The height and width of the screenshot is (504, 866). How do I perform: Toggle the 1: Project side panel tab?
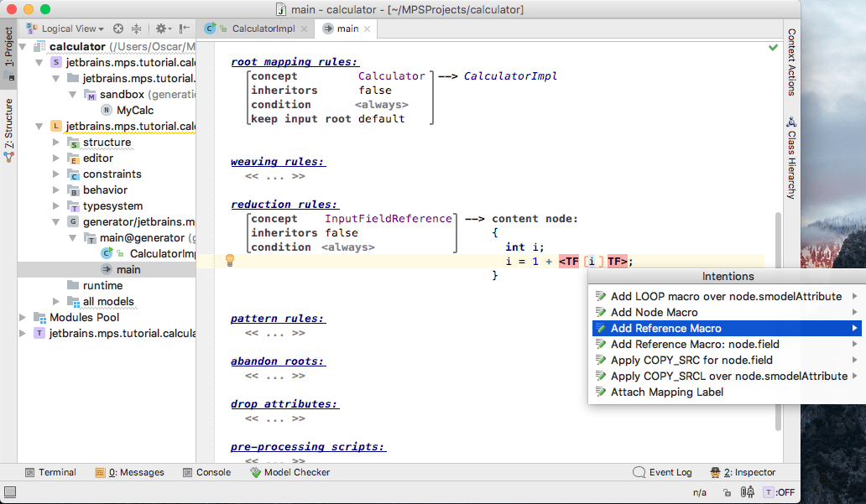click(x=8, y=47)
